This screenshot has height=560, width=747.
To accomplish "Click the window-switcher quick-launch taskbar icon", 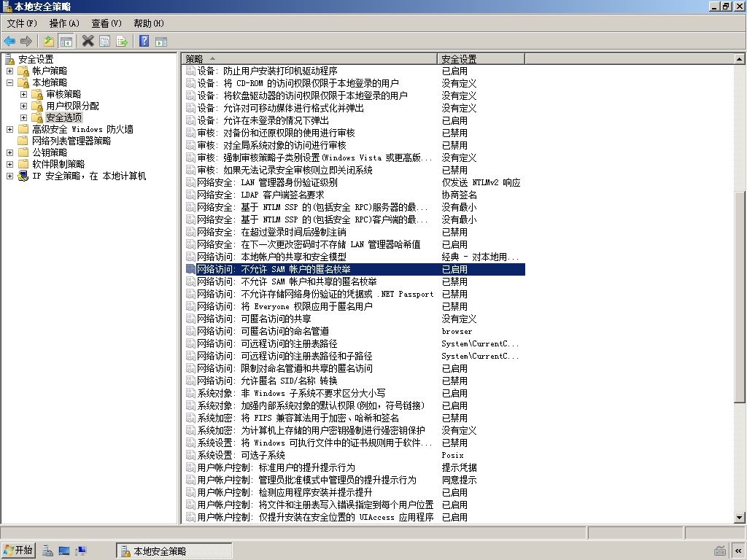I will click(x=81, y=551).
